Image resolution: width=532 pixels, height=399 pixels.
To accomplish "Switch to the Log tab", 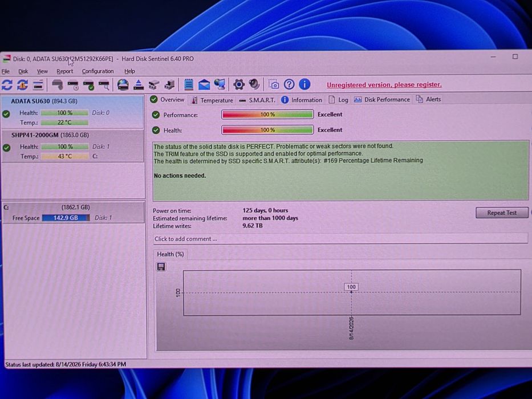I will click(x=339, y=100).
